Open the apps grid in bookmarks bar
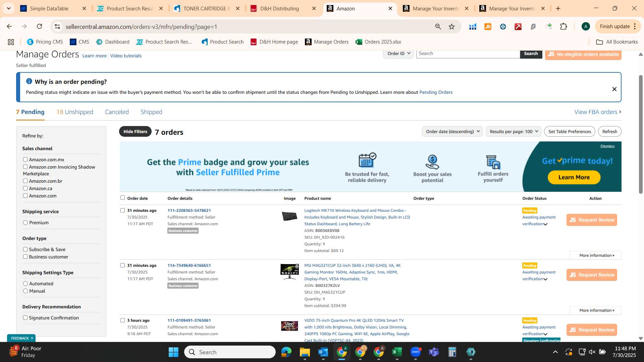 pos(11,42)
